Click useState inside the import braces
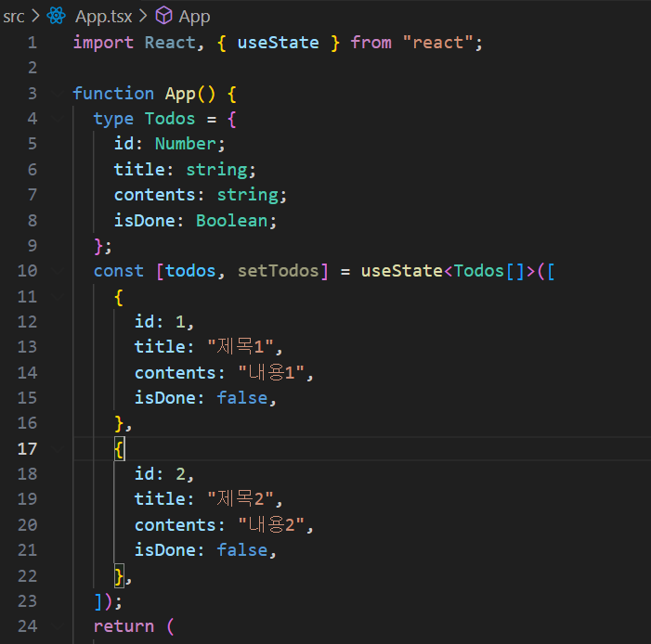The width and height of the screenshot is (651, 644). coord(279,43)
